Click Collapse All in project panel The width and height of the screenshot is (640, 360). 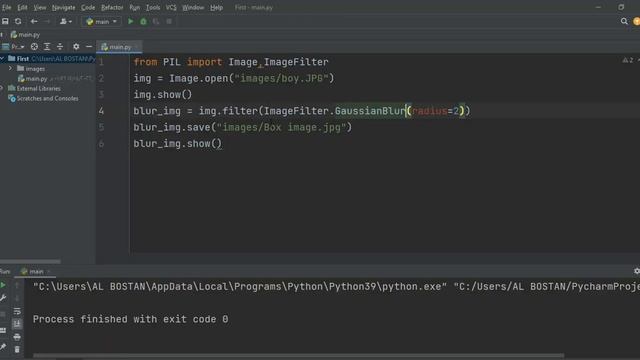[60, 47]
